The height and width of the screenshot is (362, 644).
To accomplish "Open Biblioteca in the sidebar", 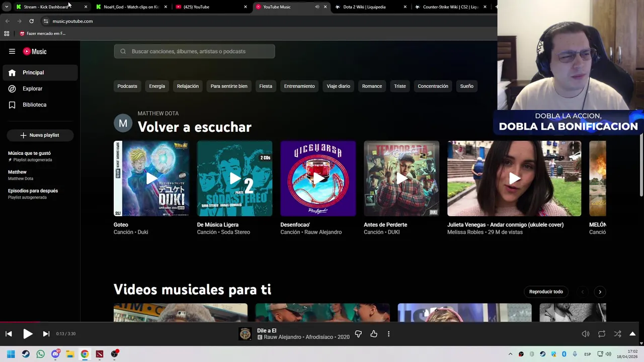I will pyautogui.click(x=40, y=105).
